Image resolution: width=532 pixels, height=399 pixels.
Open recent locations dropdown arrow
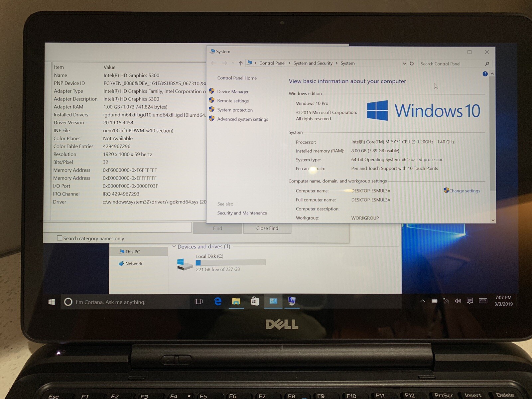click(x=233, y=63)
